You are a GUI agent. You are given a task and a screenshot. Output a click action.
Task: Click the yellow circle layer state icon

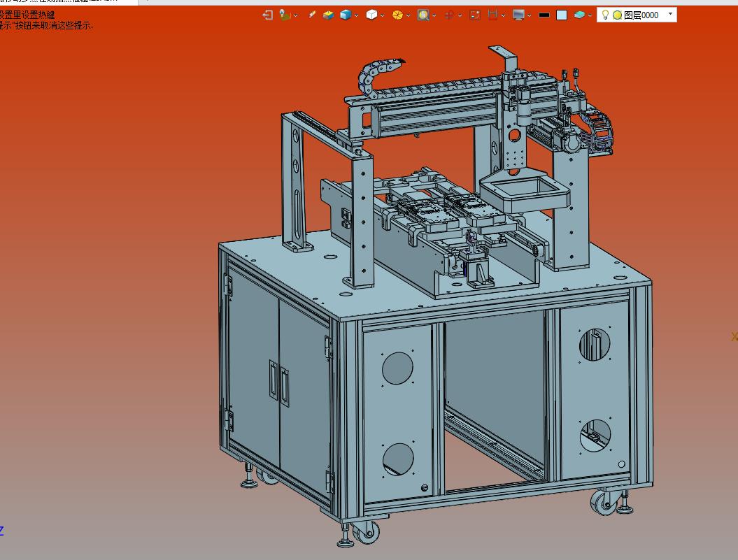point(618,15)
